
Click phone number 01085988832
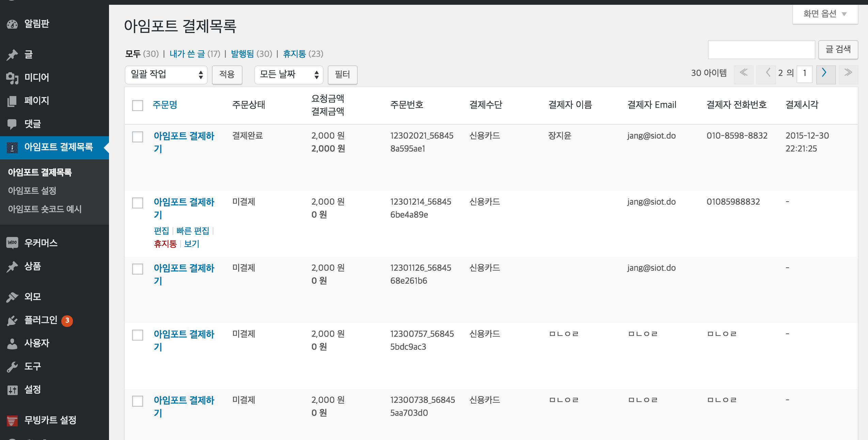tap(733, 202)
